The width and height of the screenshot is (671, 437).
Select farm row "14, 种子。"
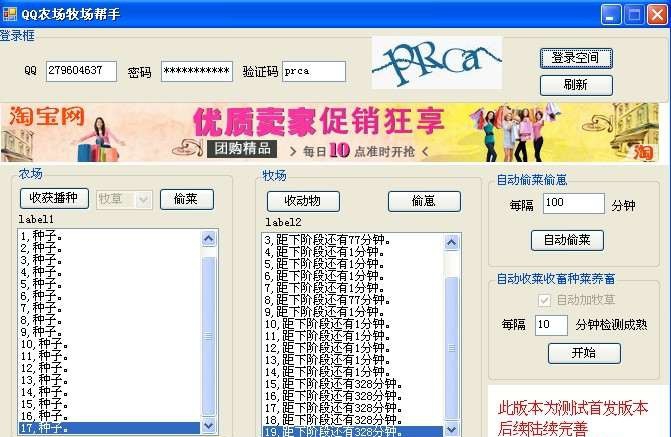109,392
